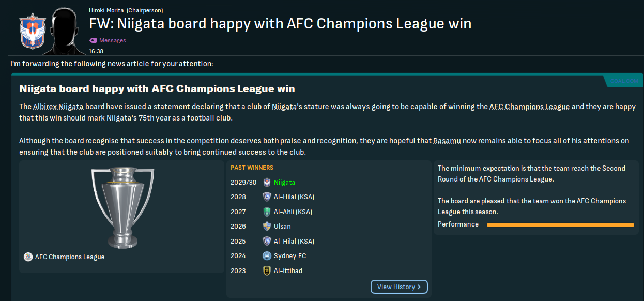Image resolution: width=644 pixels, height=301 pixels.
Task: Click the Al-Ahli badge for 2027
Action: [267, 212]
